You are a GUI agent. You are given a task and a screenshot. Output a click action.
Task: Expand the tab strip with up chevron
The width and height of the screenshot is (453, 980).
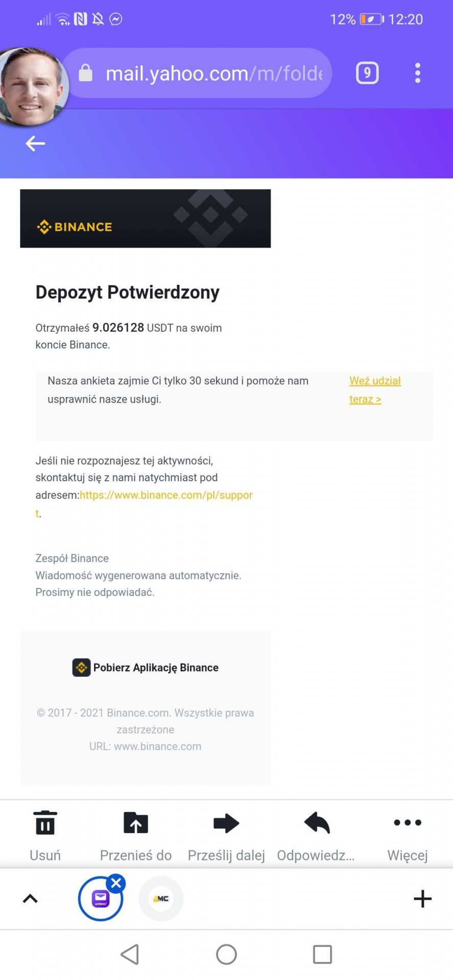tap(30, 899)
